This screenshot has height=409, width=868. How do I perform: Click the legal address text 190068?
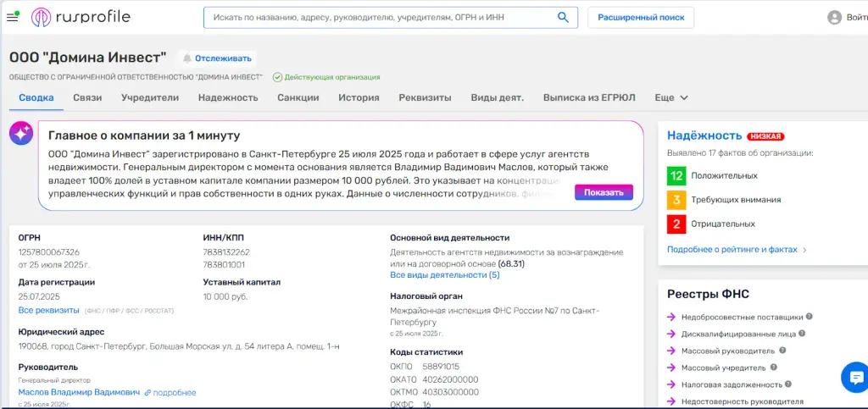(179, 346)
